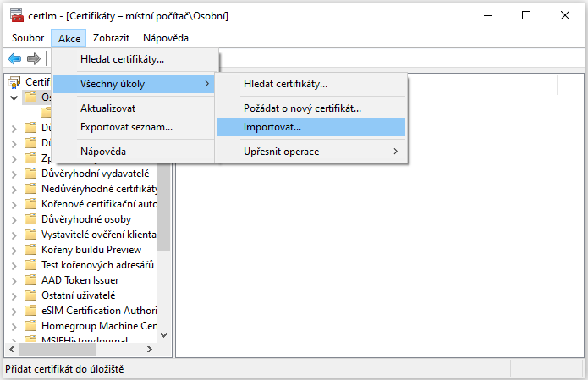Expand the Kořenové certifikační autority node
Screen dimensions: 588x381
click(14, 205)
